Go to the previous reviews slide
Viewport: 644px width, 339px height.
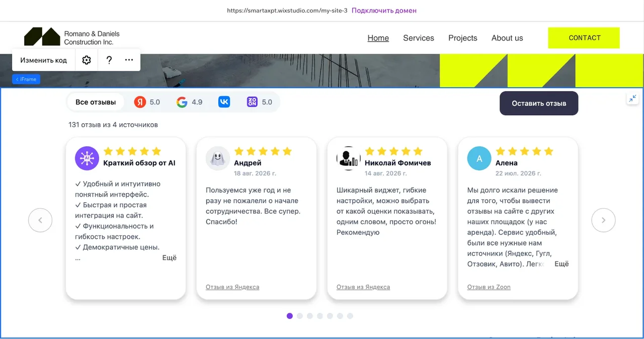click(x=40, y=220)
